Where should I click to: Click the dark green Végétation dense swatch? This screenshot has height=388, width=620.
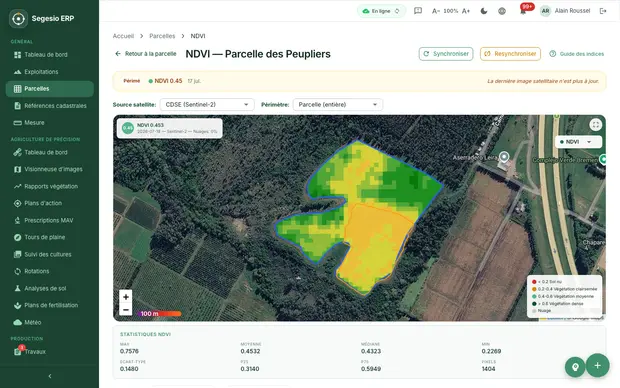[x=534, y=304]
